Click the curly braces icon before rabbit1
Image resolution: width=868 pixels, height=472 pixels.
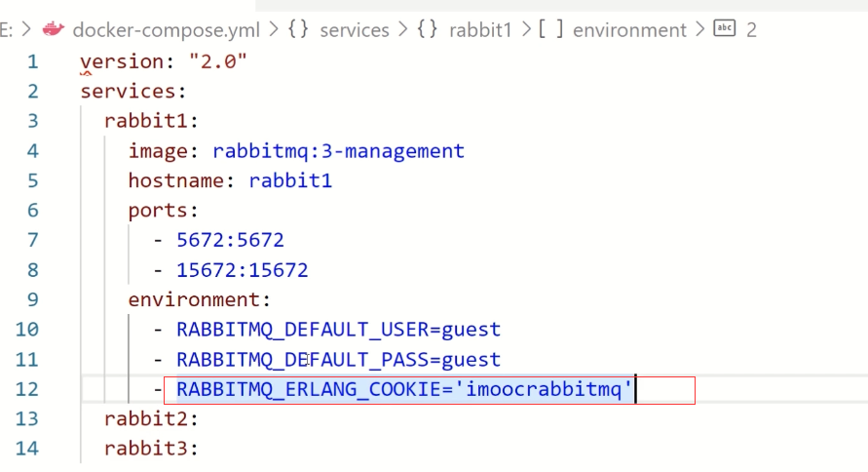tap(427, 29)
